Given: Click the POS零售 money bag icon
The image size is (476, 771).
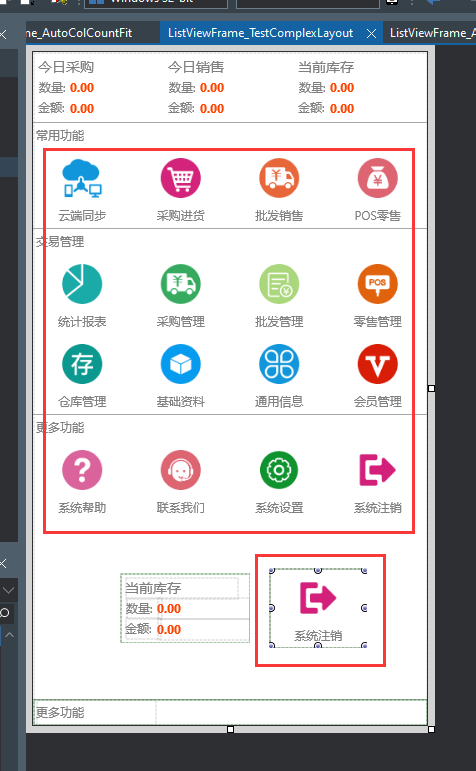Looking at the screenshot, I should point(377,178).
